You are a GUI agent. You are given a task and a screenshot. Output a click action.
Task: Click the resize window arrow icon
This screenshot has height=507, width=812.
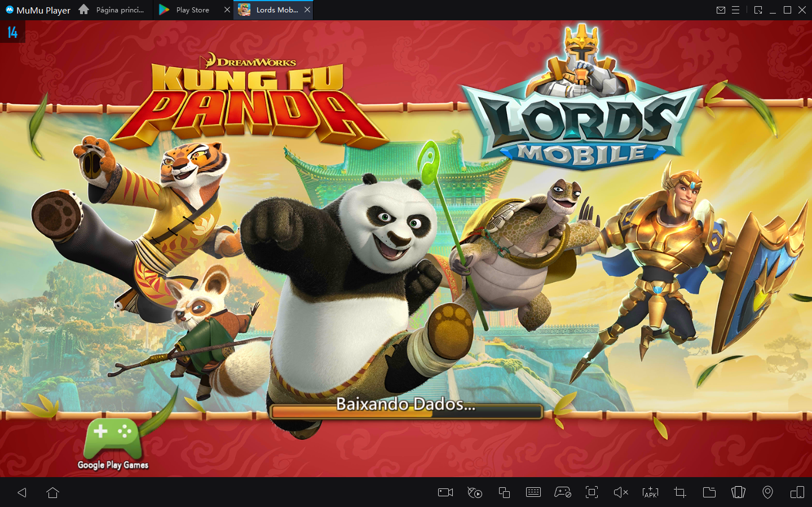click(x=757, y=10)
